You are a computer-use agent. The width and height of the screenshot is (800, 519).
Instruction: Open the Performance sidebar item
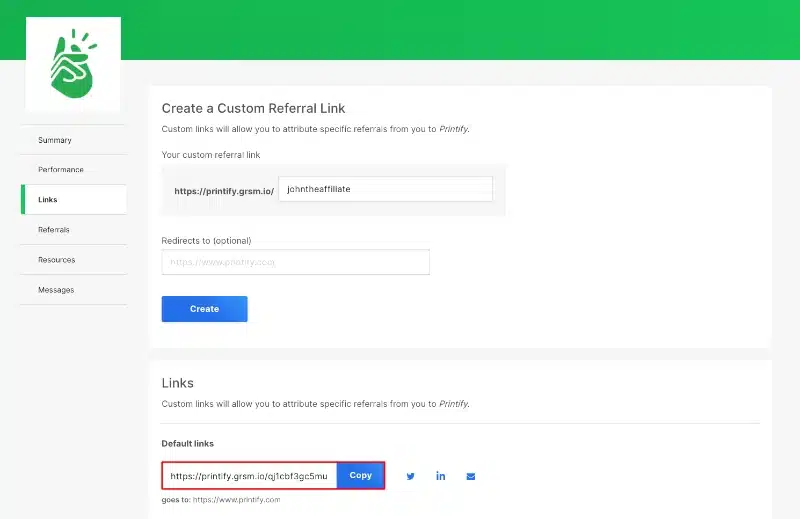pyautogui.click(x=73, y=169)
